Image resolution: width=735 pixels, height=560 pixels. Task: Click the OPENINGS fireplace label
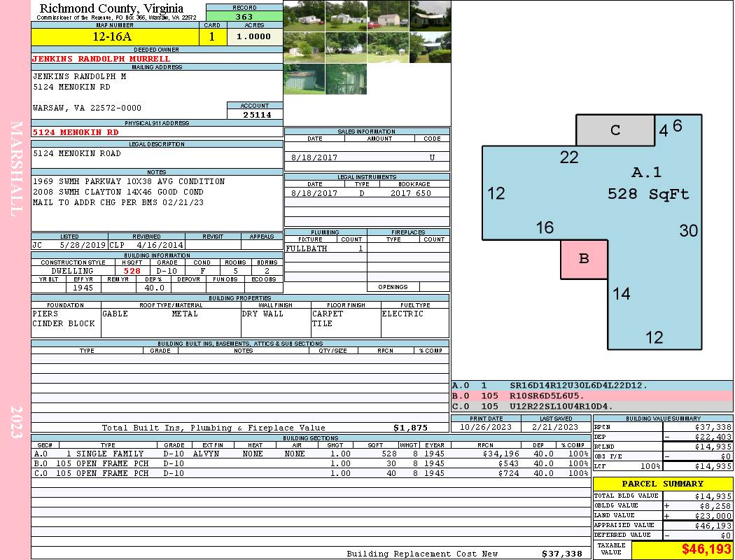point(393,287)
